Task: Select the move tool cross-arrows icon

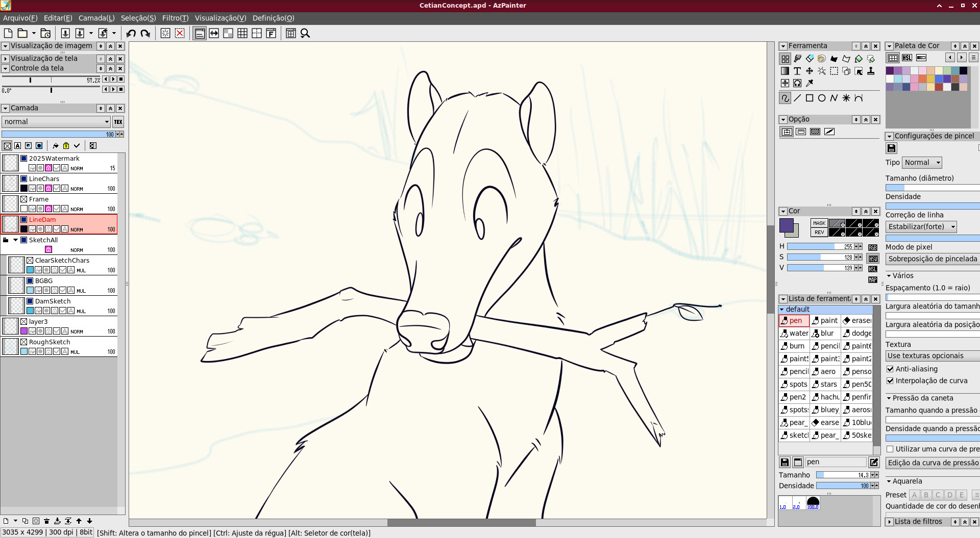Action: pyautogui.click(x=810, y=71)
